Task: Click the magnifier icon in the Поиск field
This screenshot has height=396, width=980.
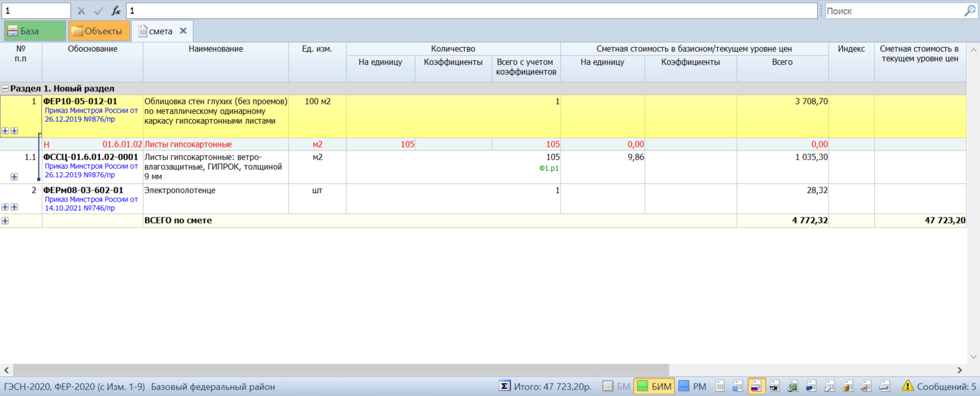Action: point(970,11)
